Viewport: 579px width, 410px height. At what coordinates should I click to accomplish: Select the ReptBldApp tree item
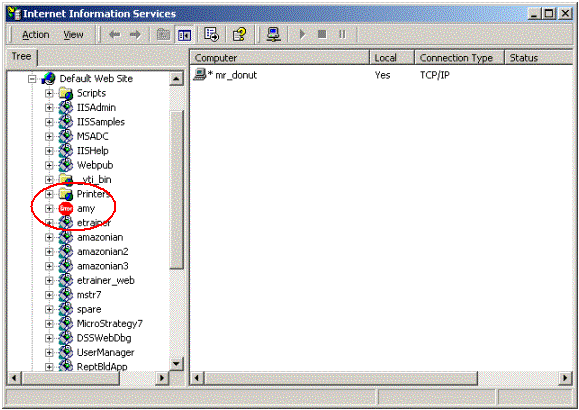[102, 367]
